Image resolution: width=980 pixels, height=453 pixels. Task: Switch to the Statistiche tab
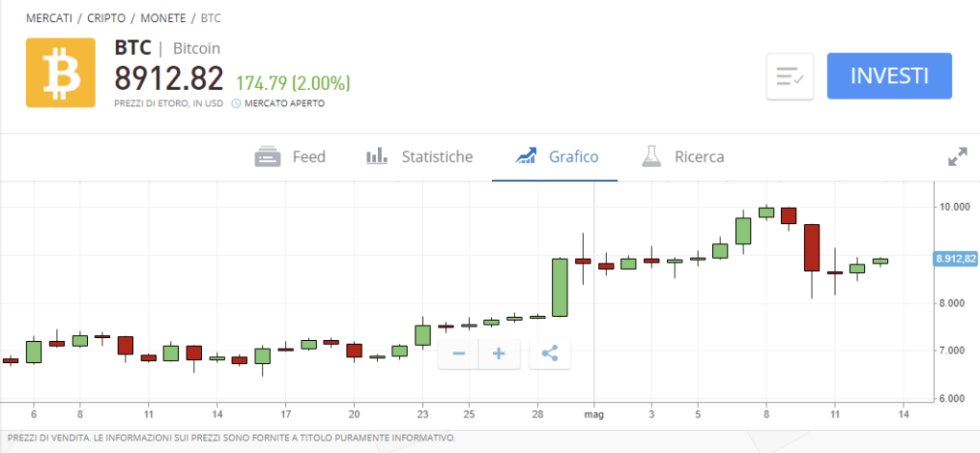(x=419, y=156)
